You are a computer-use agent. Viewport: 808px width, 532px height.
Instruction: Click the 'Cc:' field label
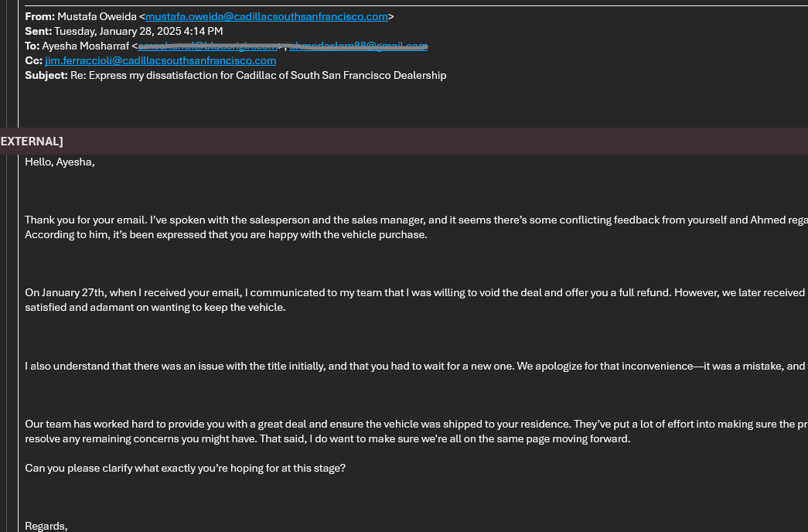[33, 60]
